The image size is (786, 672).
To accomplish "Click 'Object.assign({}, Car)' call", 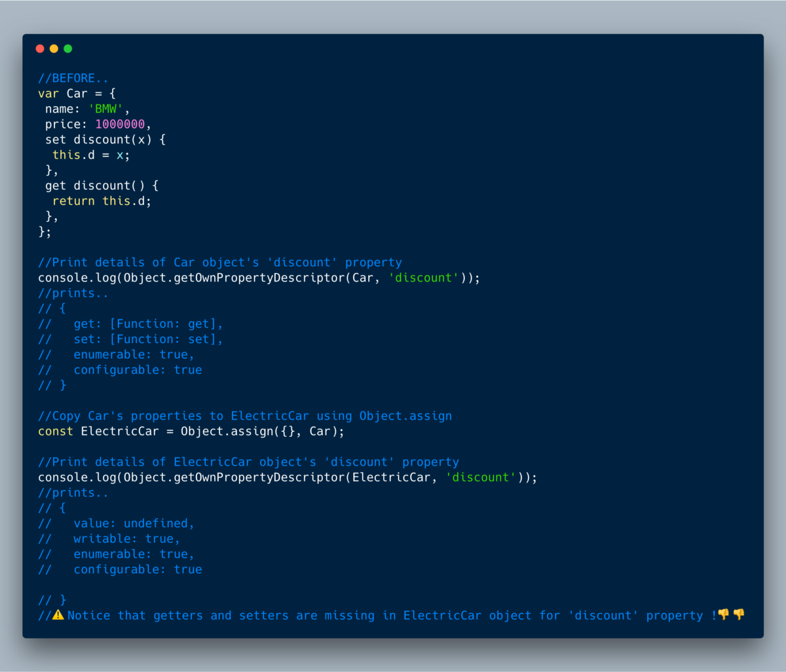I will (x=262, y=431).
